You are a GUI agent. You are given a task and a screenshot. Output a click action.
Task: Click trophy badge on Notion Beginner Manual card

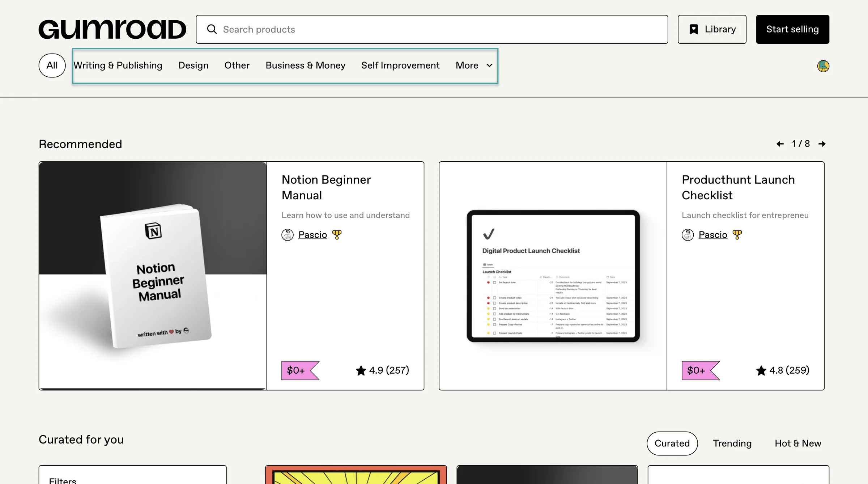[x=337, y=235]
